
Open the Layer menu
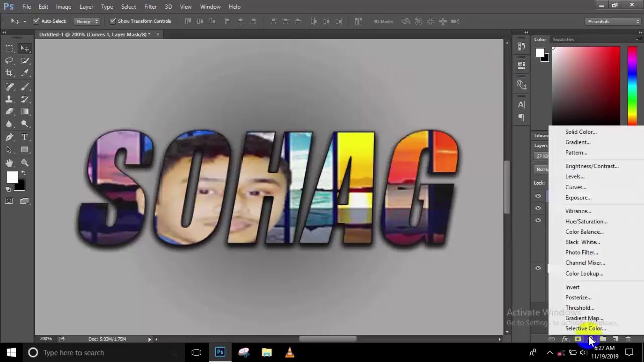point(86,7)
